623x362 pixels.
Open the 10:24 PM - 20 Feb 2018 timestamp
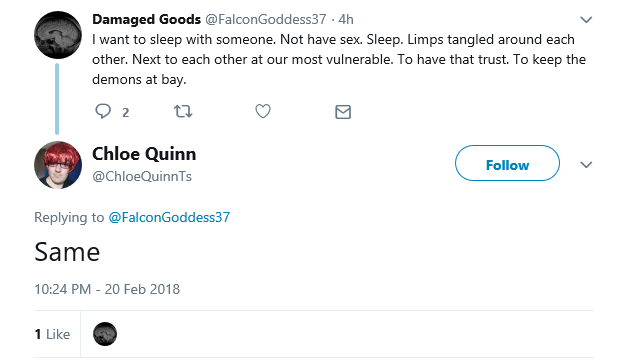tap(107, 289)
